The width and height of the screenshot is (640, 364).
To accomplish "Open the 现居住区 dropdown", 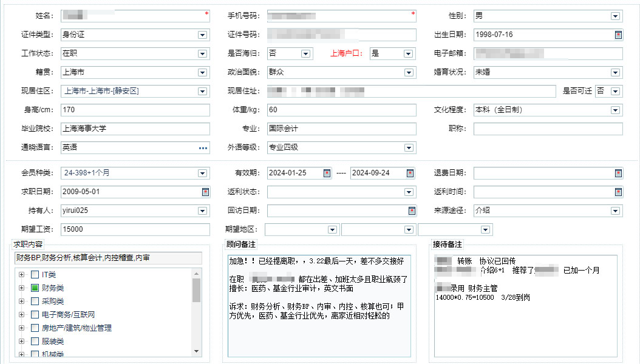I will click(x=202, y=92).
